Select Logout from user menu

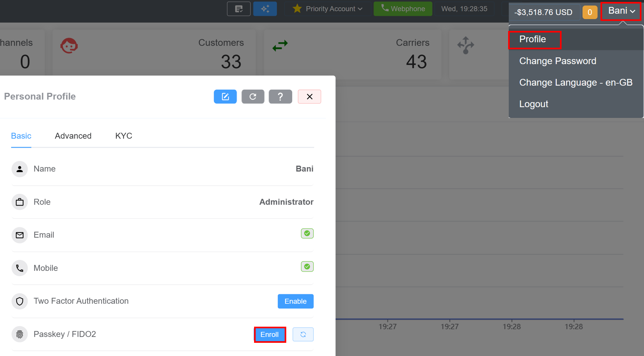pos(533,104)
